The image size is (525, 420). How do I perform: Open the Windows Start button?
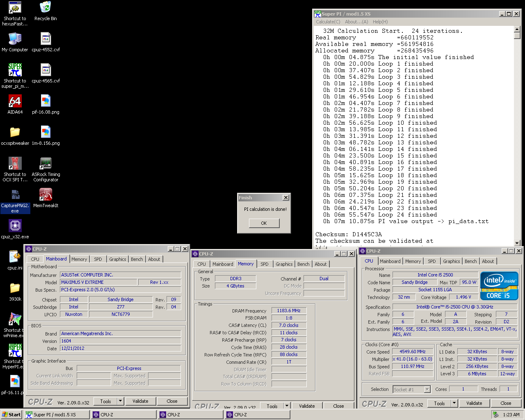pos(11,415)
